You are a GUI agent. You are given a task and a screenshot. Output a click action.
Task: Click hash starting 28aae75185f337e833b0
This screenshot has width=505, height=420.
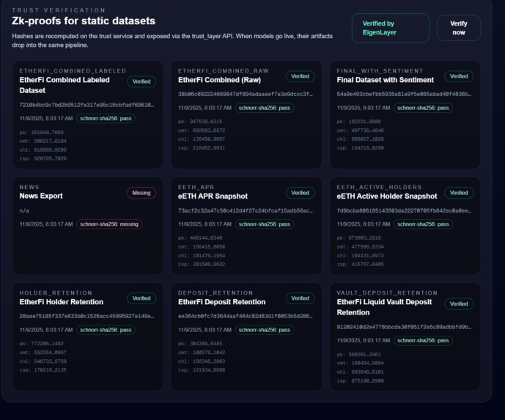86,317
